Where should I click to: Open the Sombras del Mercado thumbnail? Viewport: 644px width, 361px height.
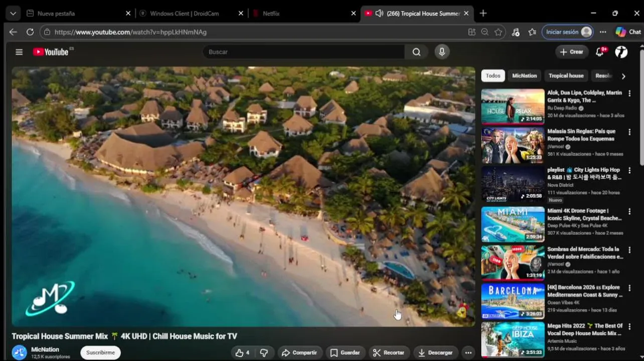[x=513, y=263]
